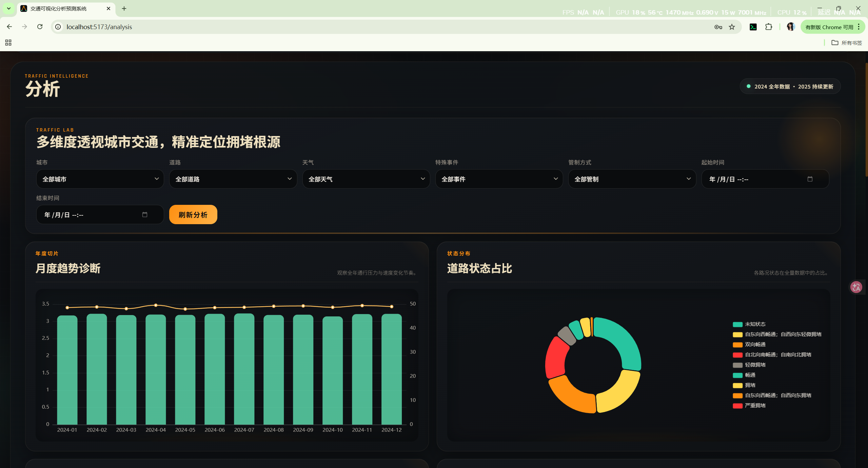Click the calendar icon in 起始时间 field
The image size is (868, 468).
(810, 179)
